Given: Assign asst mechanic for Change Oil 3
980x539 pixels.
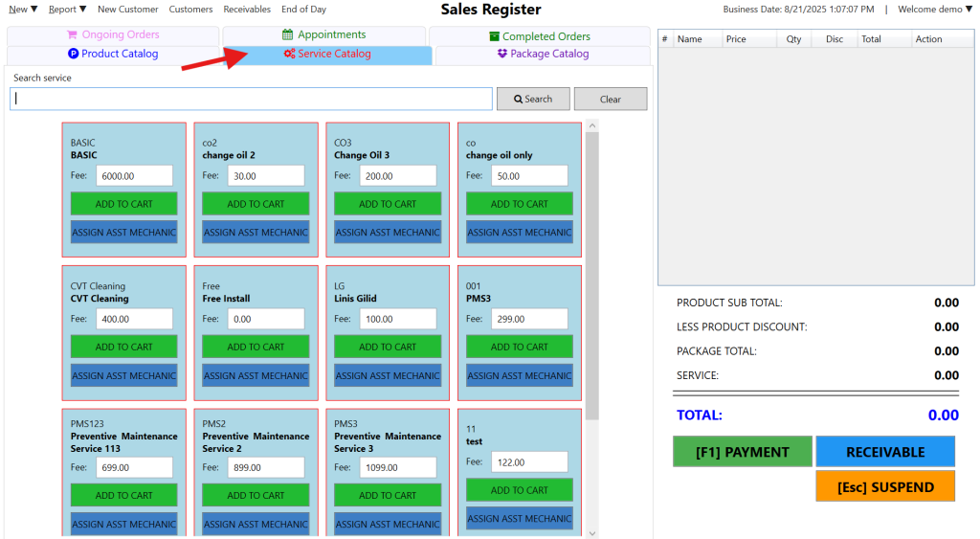Looking at the screenshot, I should point(388,232).
